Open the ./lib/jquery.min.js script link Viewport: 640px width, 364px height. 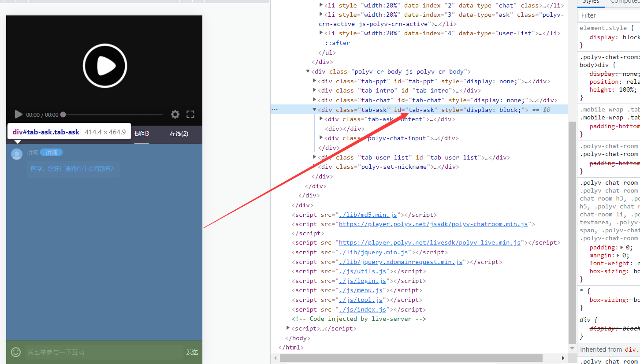373,252
